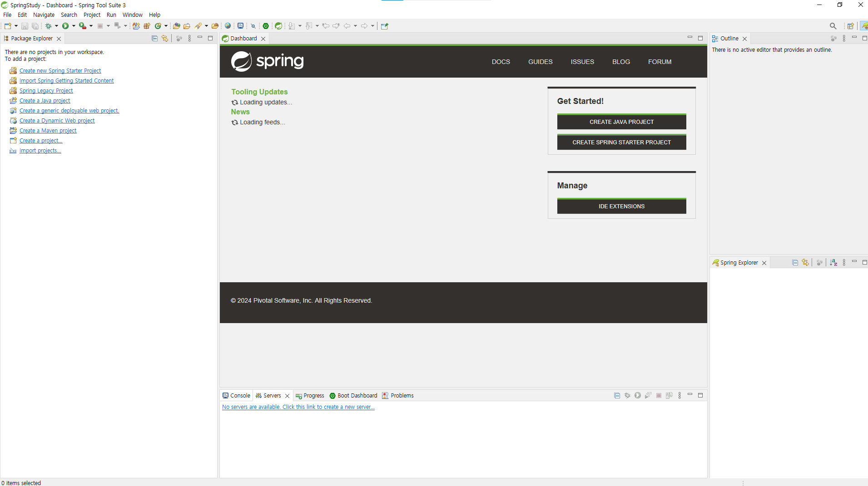Click the New Java Class green icon

point(158,26)
